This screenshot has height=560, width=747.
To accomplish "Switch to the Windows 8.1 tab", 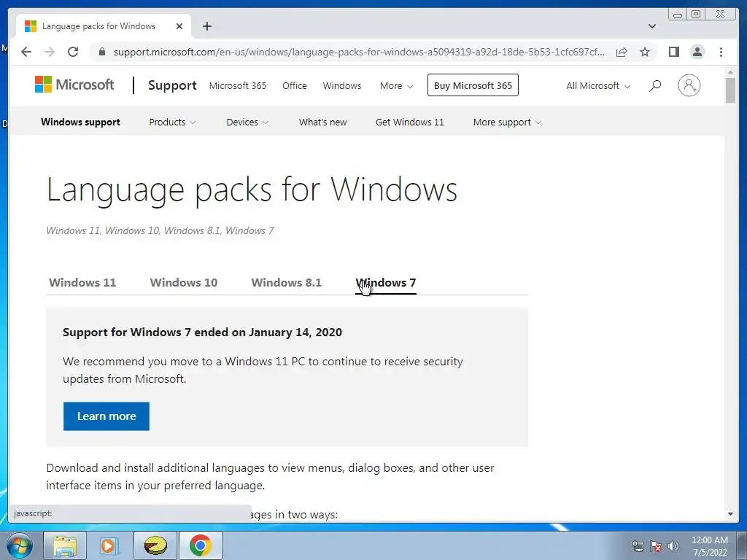I will (286, 282).
